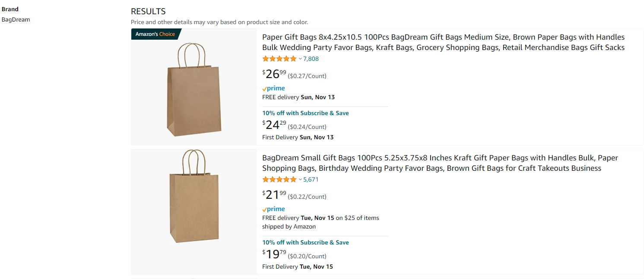Click the star rating with 5,671 reviews
The image size is (644, 279).
point(279,179)
